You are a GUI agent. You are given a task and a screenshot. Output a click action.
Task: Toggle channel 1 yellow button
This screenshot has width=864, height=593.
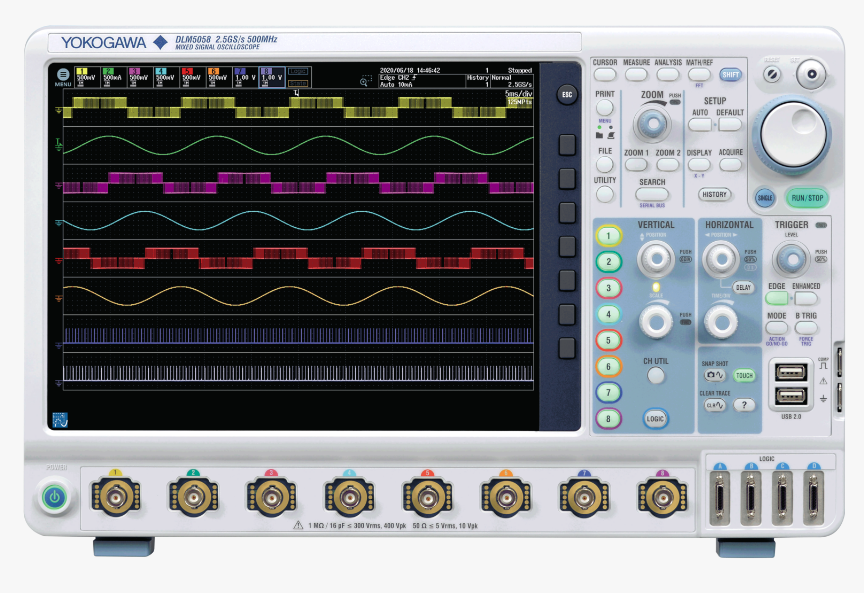(x=606, y=237)
